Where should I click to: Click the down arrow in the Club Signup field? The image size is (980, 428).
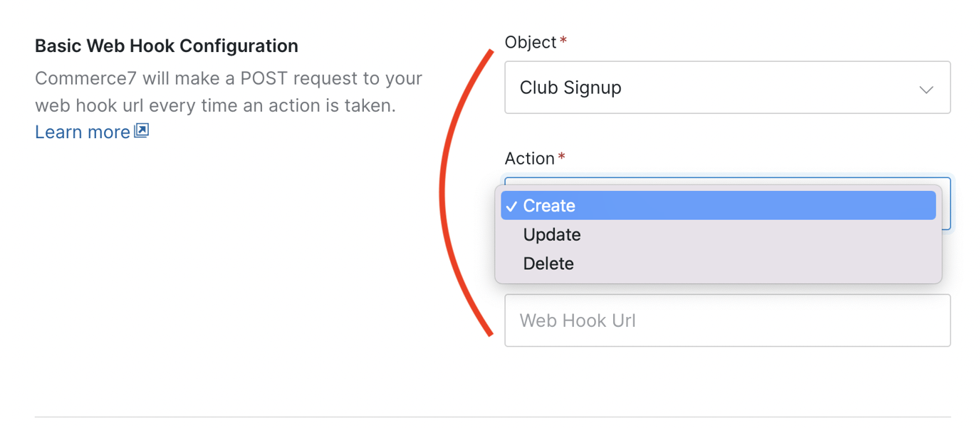click(926, 88)
